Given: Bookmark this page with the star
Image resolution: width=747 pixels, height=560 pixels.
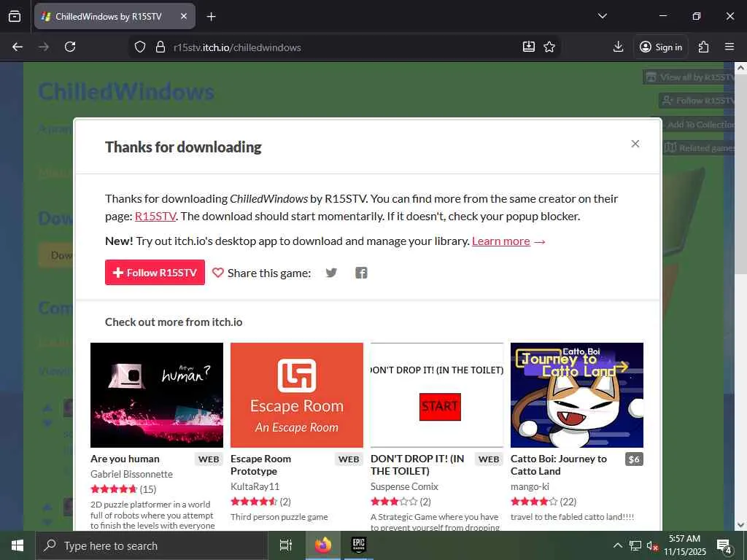Looking at the screenshot, I should 549,47.
